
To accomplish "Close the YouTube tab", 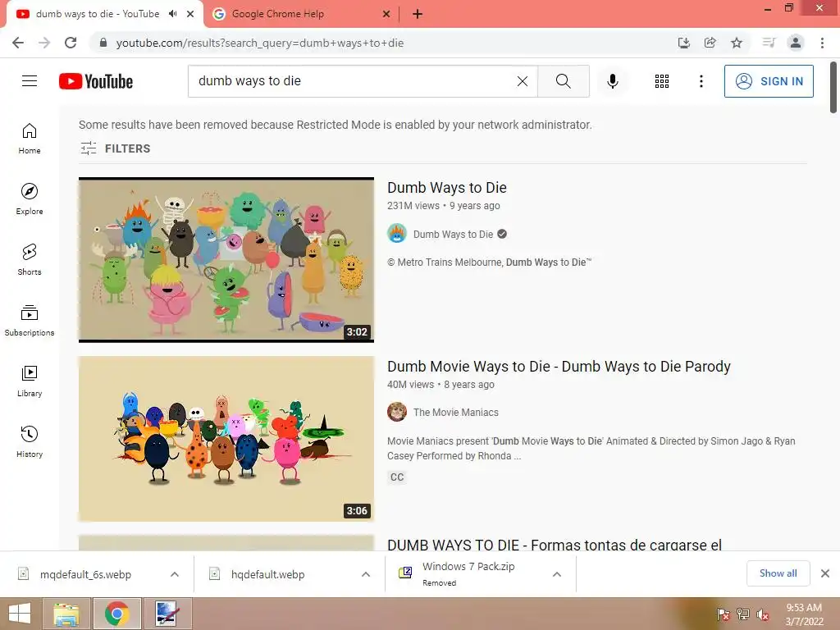I will [190, 14].
